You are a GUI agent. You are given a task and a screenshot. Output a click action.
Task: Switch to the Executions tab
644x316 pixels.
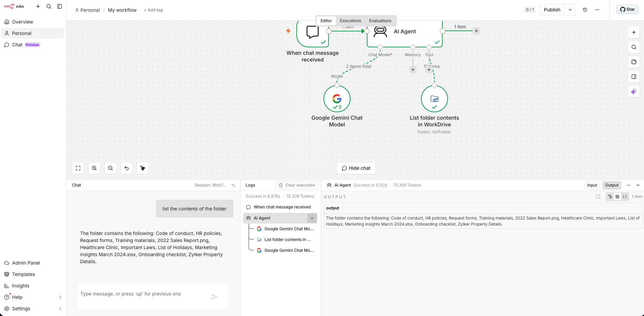[350, 21]
